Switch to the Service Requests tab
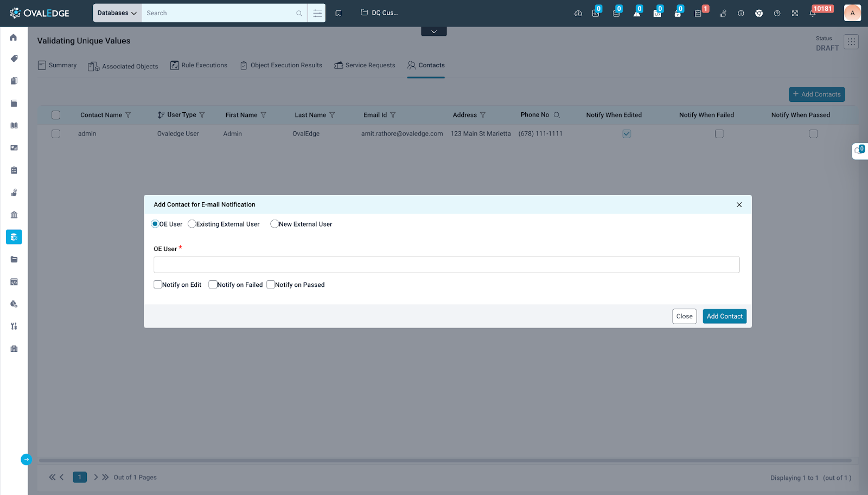The height and width of the screenshot is (495, 868). [365, 66]
